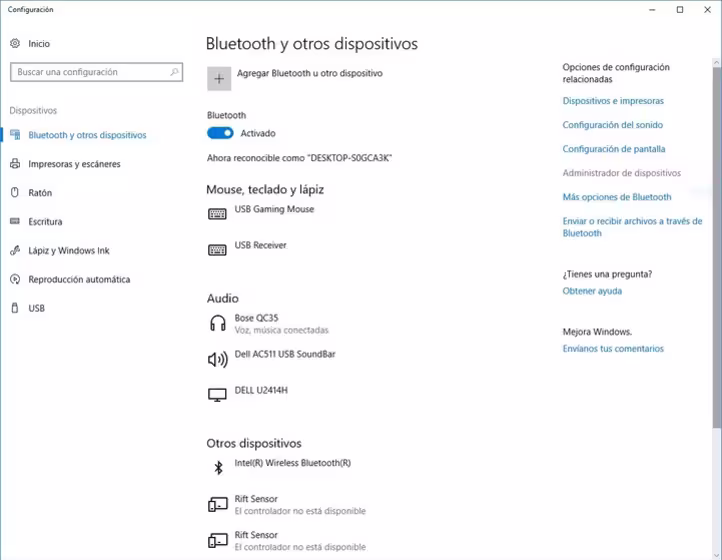This screenshot has width=722, height=560.
Task: Turn off the Bluetooth toggle switch
Action: 220,133
